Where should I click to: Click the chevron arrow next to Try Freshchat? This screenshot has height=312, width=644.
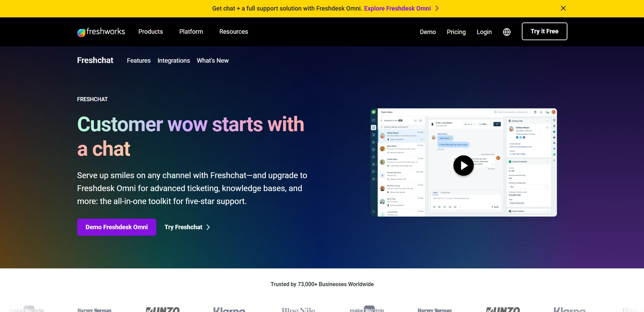pyautogui.click(x=208, y=227)
